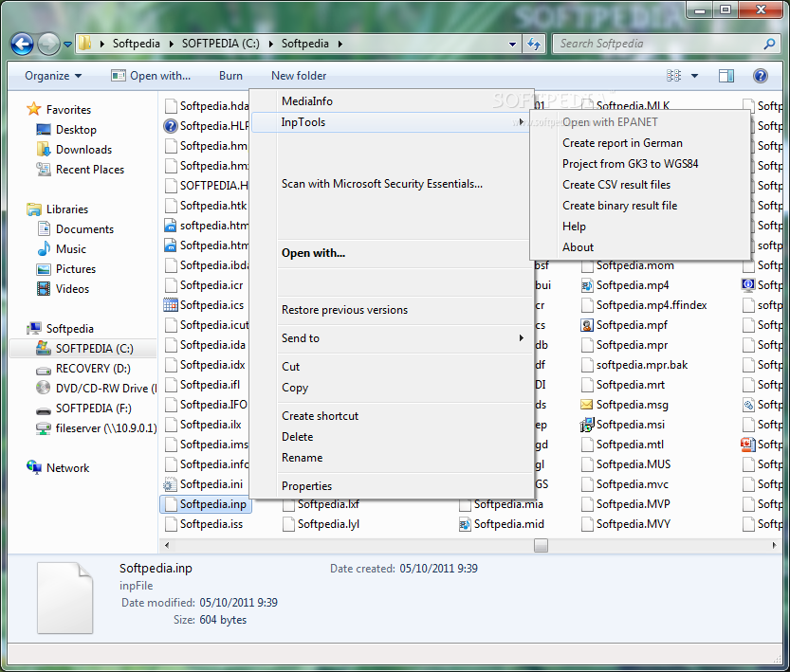Viewport: 790px width, 672px height.
Task: Open the Organize menu
Action: [53, 76]
